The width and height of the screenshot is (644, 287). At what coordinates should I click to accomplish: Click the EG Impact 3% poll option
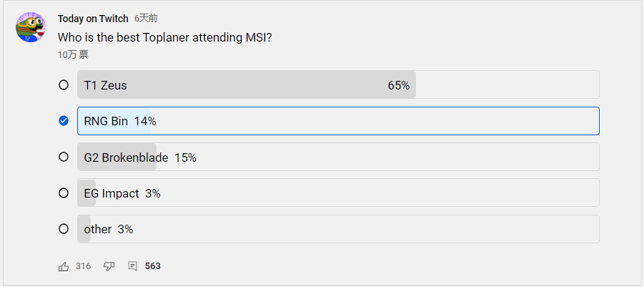point(338,193)
